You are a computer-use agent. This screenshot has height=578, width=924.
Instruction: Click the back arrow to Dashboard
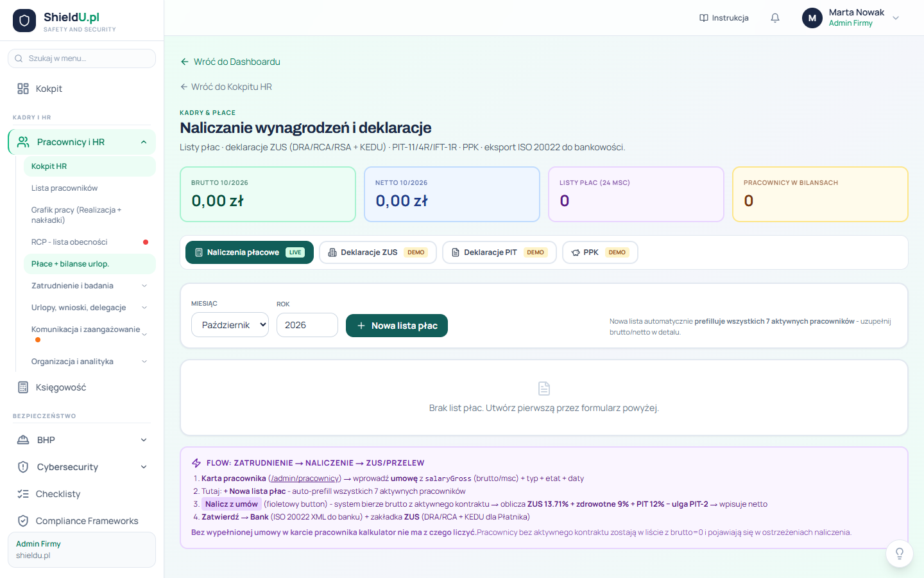[185, 62]
